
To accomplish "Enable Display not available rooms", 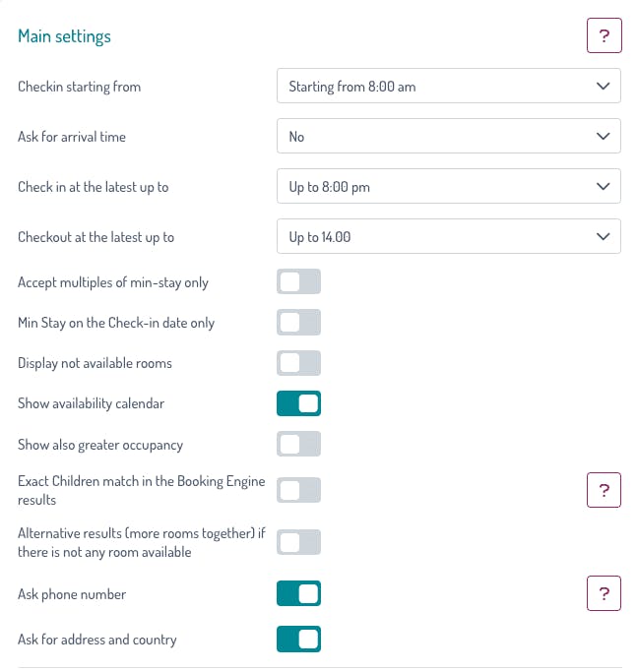I will (298, 363).
